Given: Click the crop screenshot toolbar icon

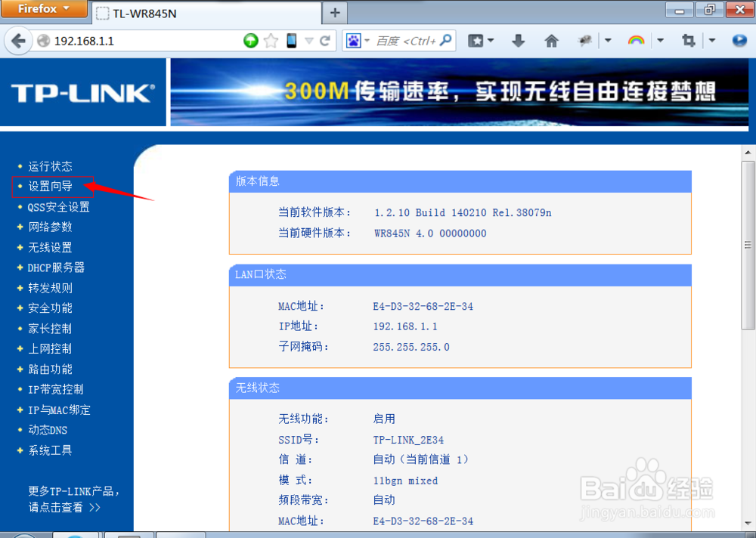Looking at the screenshot, I should point(689,41).
